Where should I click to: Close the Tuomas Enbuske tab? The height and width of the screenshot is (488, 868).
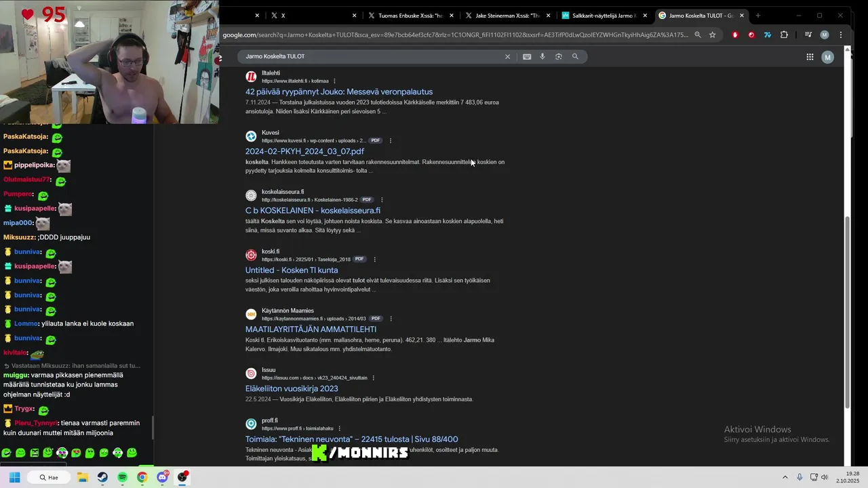(x=451, y=15)
